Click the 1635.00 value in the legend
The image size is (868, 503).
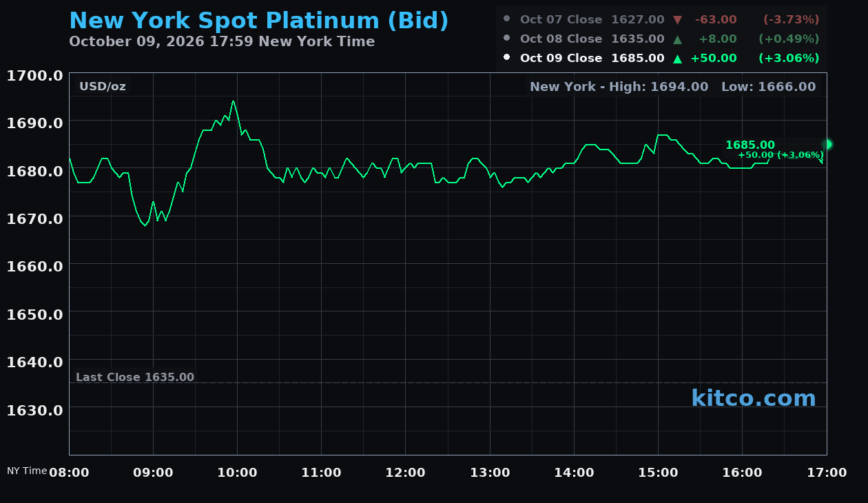(638, 39)
